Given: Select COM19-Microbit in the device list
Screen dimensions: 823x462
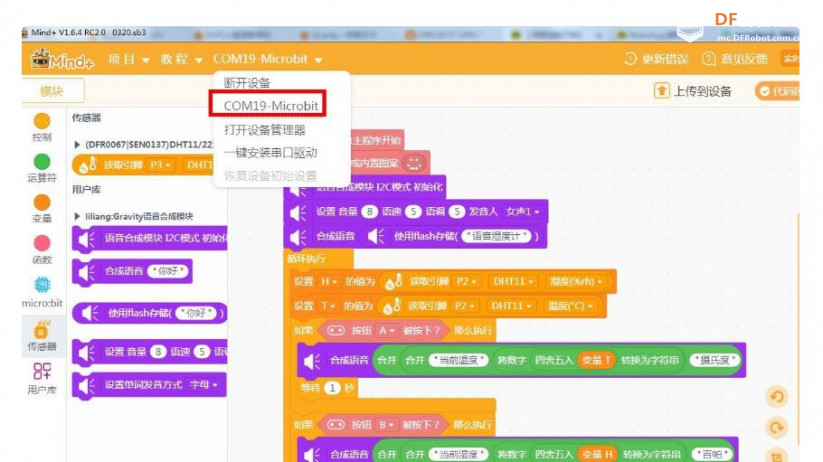Looking at the screenshot, I should pos(271,106).
